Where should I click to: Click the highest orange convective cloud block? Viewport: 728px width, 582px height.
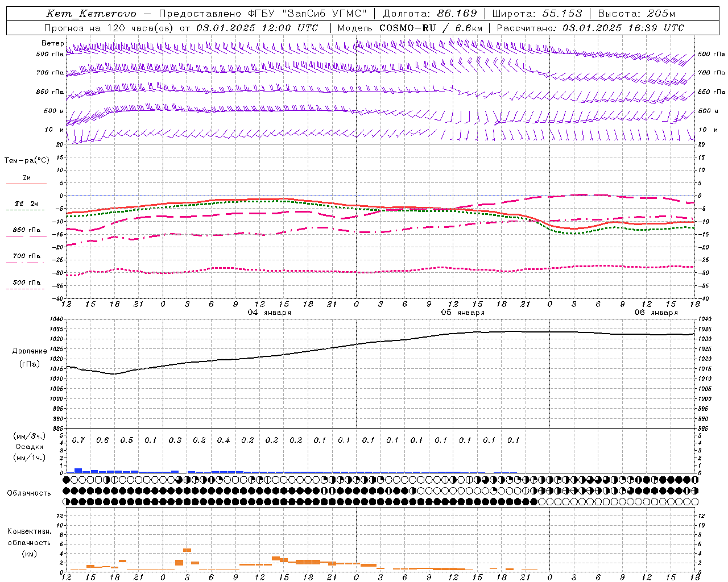[187, 550]
